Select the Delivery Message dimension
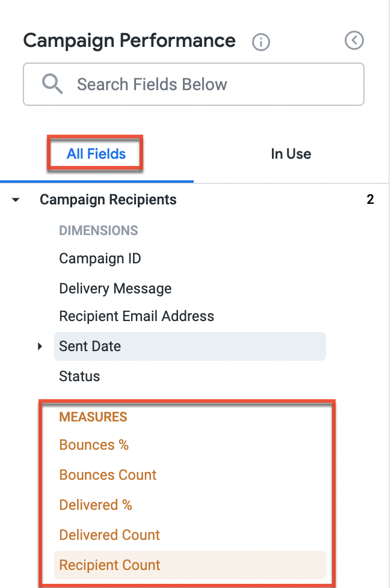This screenshot has width=391, height=588. 115,289
